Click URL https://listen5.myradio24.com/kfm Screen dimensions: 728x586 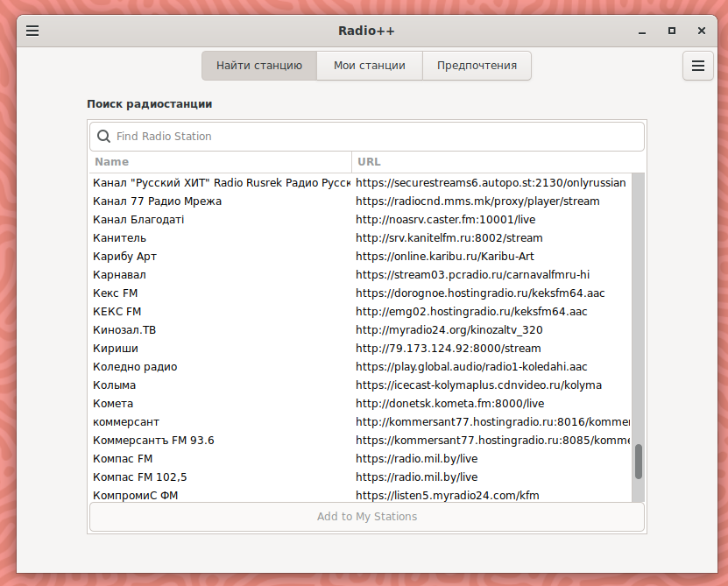pos(448,496)
